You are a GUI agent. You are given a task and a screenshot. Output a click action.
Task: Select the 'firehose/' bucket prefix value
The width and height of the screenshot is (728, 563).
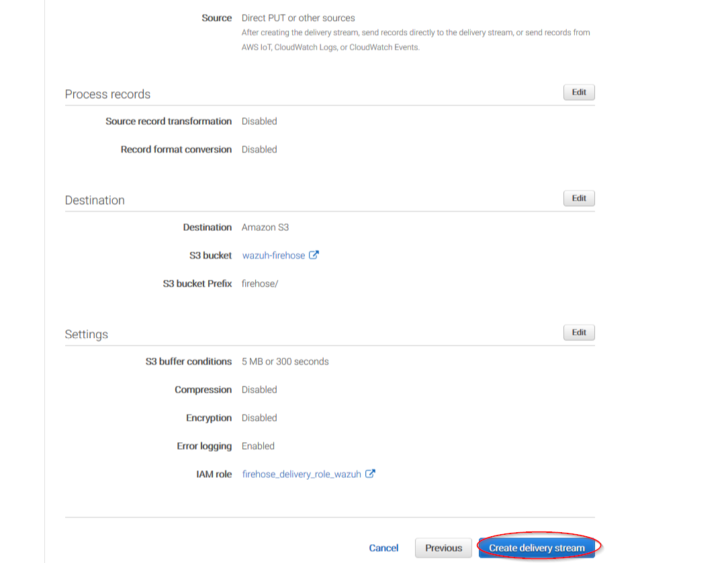click(259, 284)
